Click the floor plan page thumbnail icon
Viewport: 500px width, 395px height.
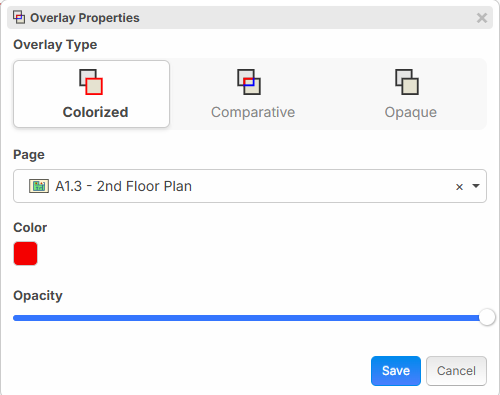point(39,186)
